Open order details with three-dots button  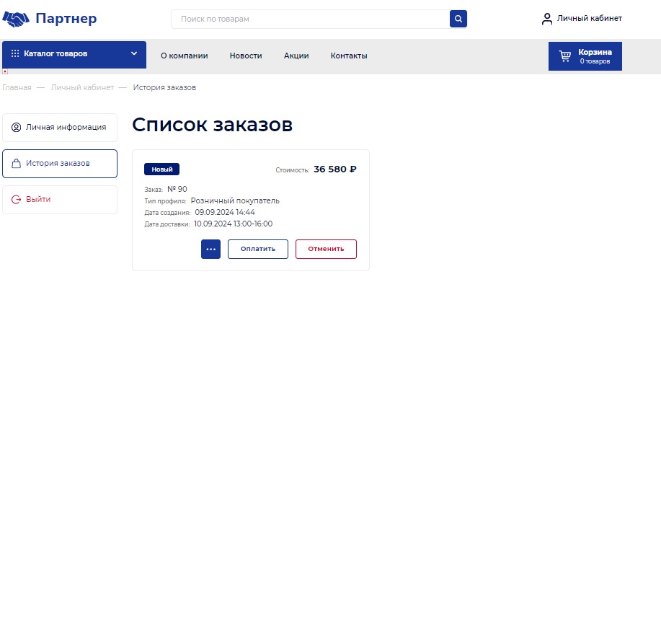pos(210,250)
